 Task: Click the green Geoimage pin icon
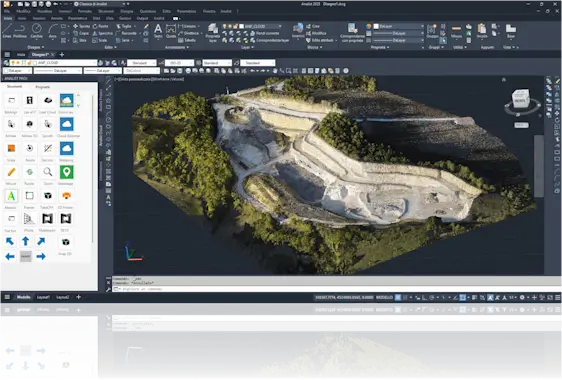66,172
